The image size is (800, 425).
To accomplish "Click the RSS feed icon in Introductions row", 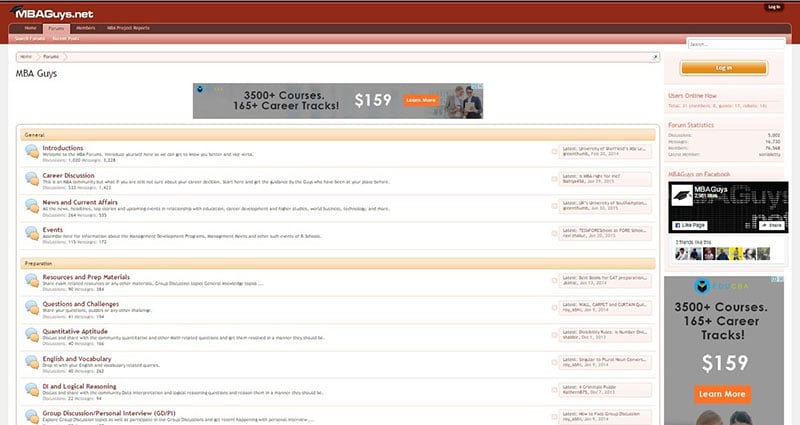I will (554, 152).
